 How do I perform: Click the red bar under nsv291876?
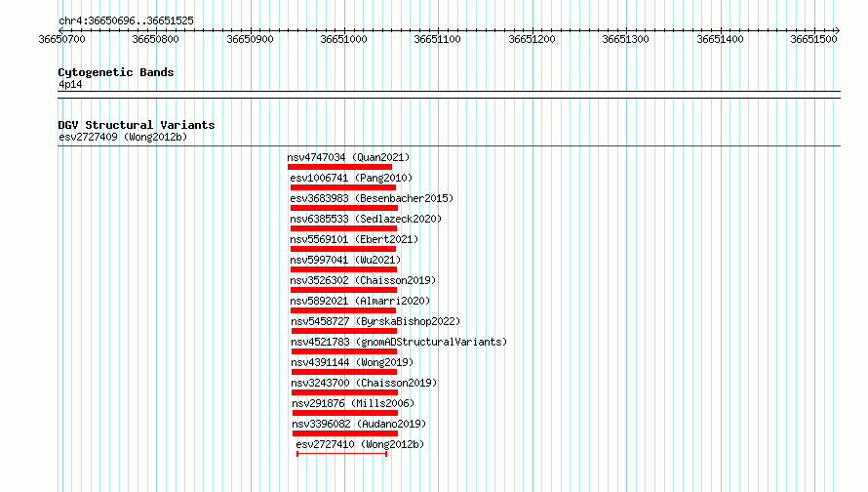345,413
